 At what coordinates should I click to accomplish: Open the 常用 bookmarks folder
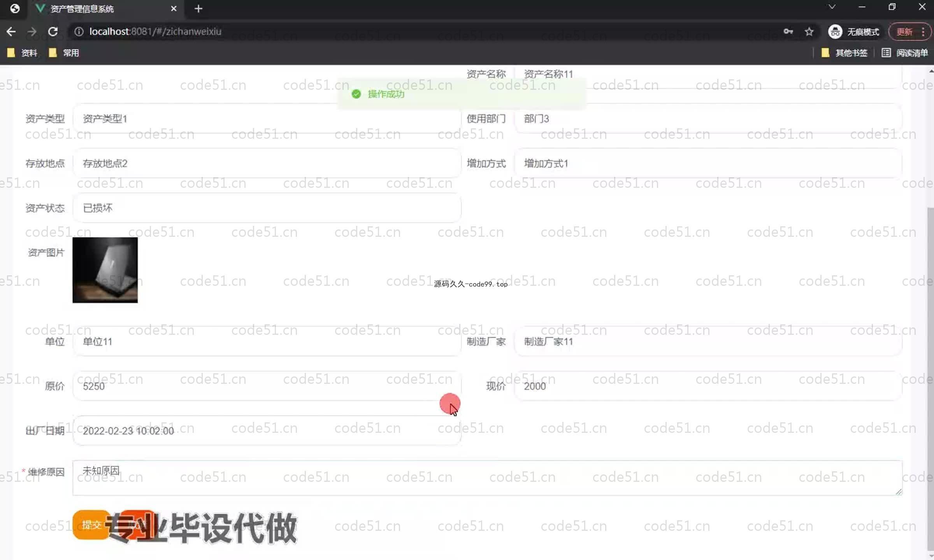point(64,53)
